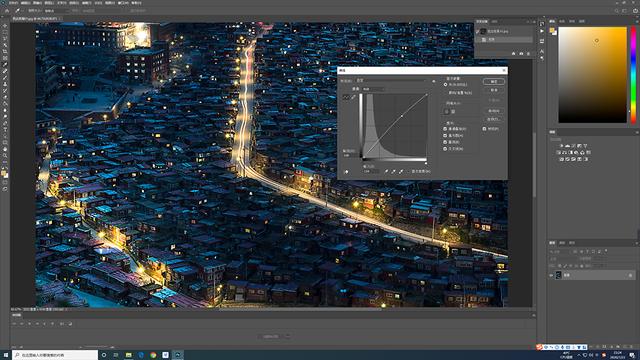Click the curve point editing tool in Curves dialog
Image resolution: width=640 pixels, height=360 pixels.
346,97
